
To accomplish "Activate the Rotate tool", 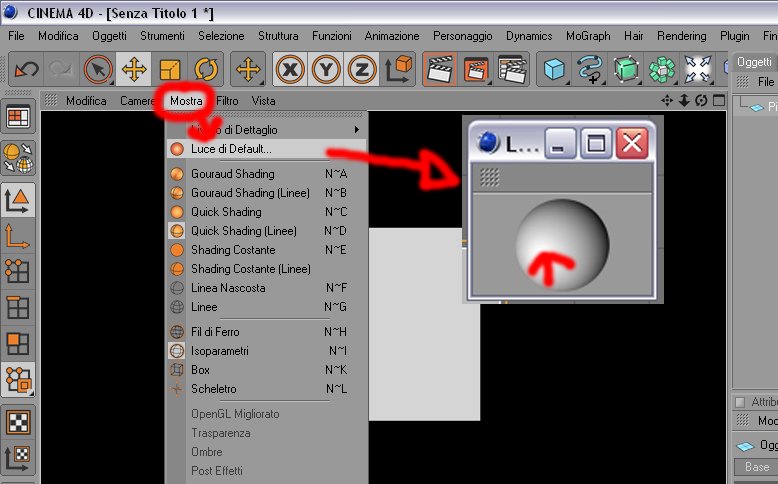I will tap(206, 69).
